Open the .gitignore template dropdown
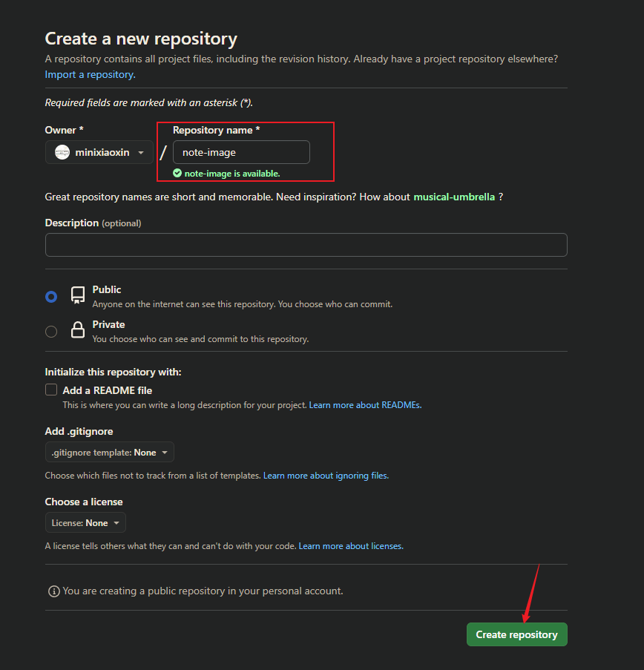 pos(109,452)
